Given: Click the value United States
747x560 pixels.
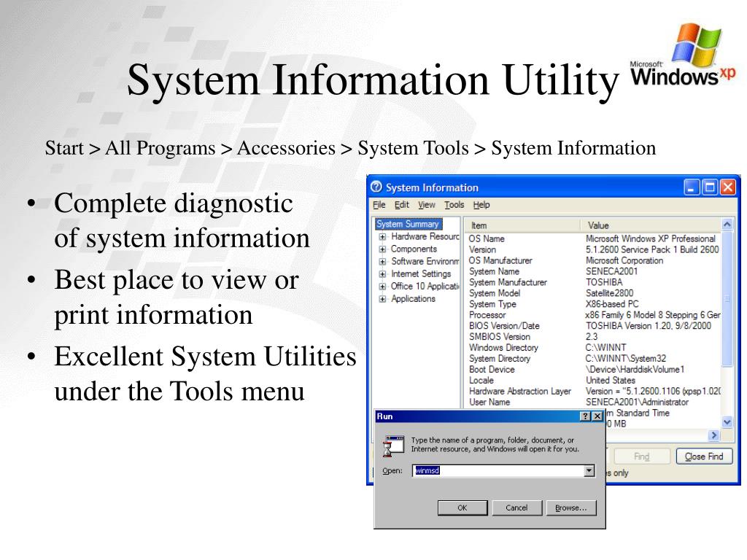Looking at the screenshot, I should (611, 381).
